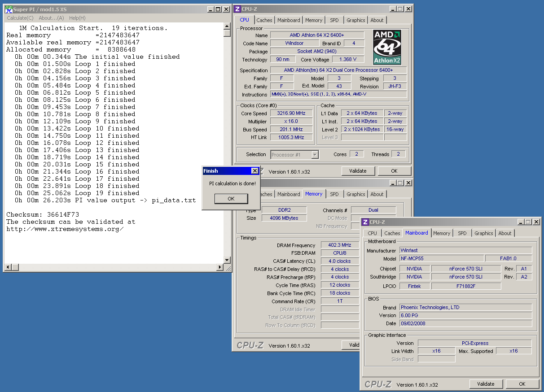Open the Help(H) menu in Super PI
This screenshot has height=392, width=544.
click(x=77, y=18)
